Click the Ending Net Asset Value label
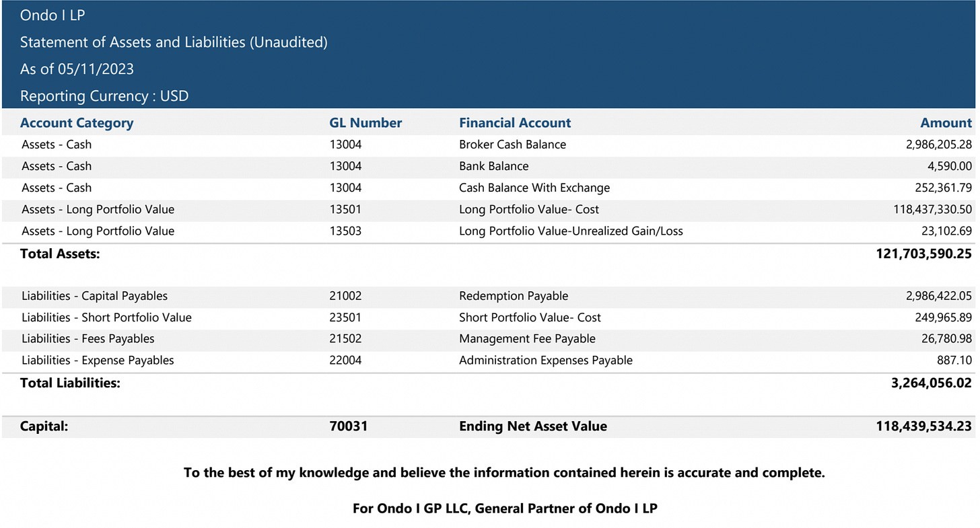This screenshot has width=980, height=528. tap(532, 426)
